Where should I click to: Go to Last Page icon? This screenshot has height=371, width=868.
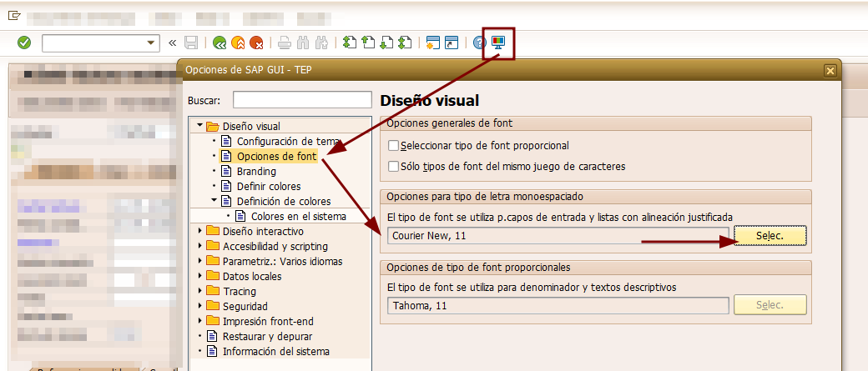406,43
